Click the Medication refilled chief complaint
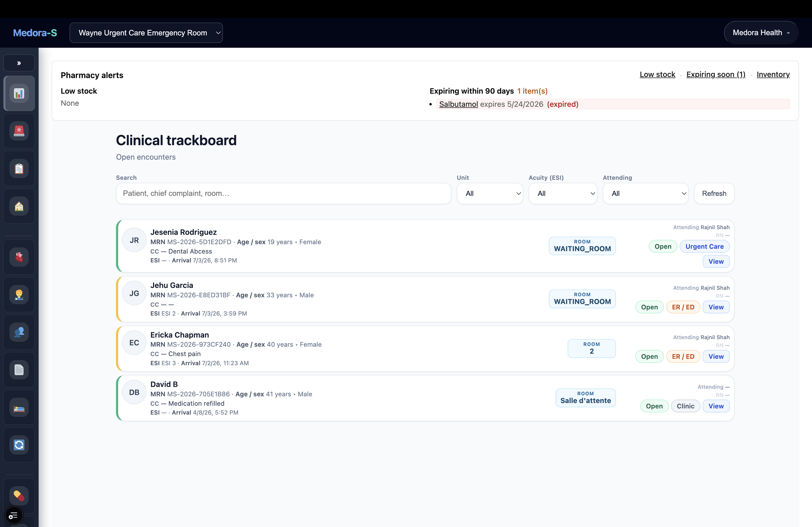This screenshot has height=527, width=812. pyautogui.click(x=196, y=404)
